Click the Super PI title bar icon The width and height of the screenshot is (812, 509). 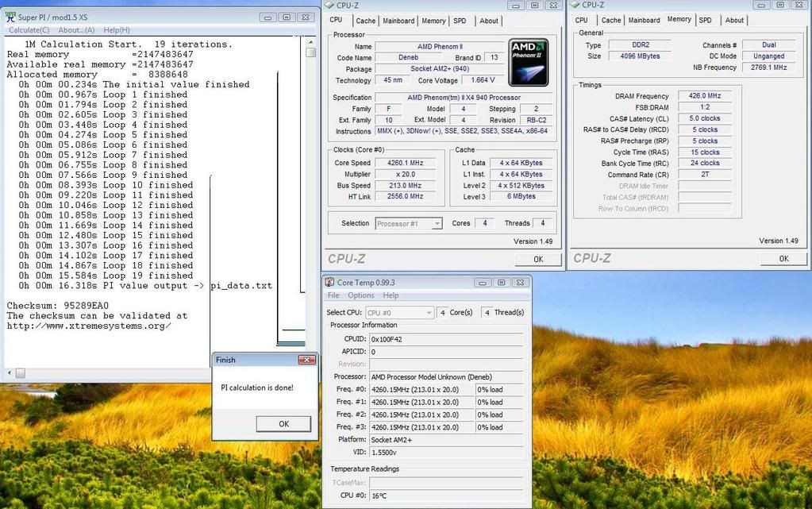point(10,17)
